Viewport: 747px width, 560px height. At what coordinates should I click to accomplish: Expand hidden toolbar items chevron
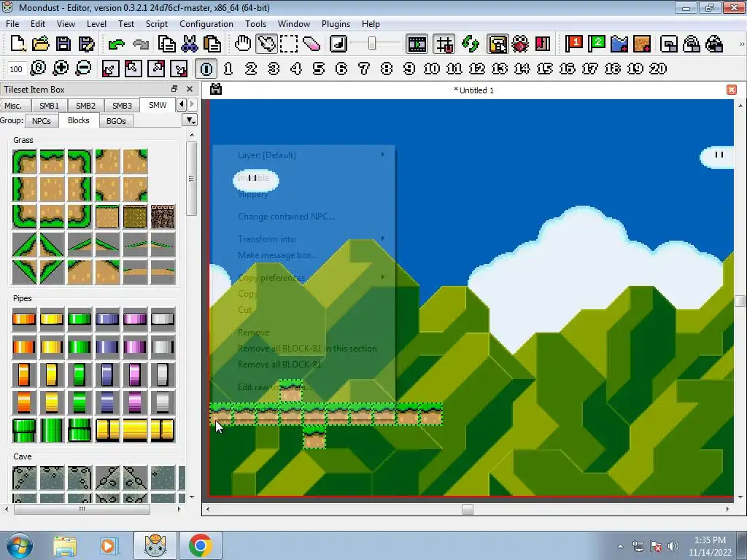[741, 44]
